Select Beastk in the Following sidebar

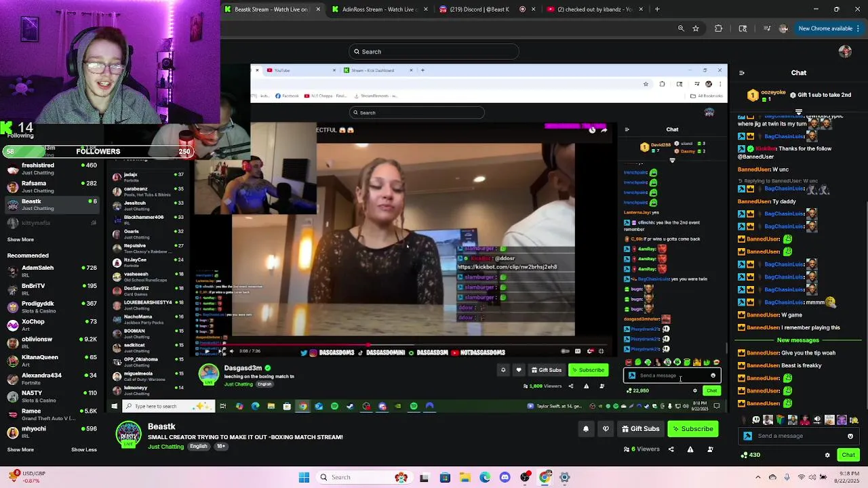(52, 205)
